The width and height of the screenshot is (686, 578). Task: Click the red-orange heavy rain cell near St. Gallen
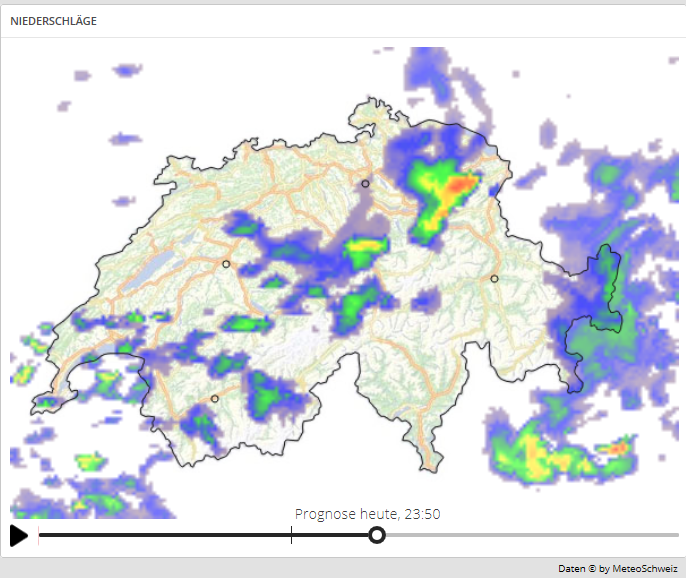pyautogui.click(x=460, y=186)
